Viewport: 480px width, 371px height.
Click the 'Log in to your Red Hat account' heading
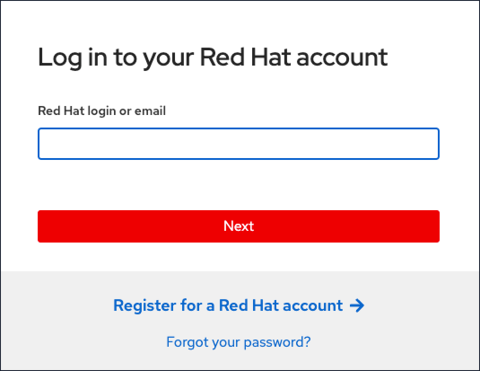213,58
